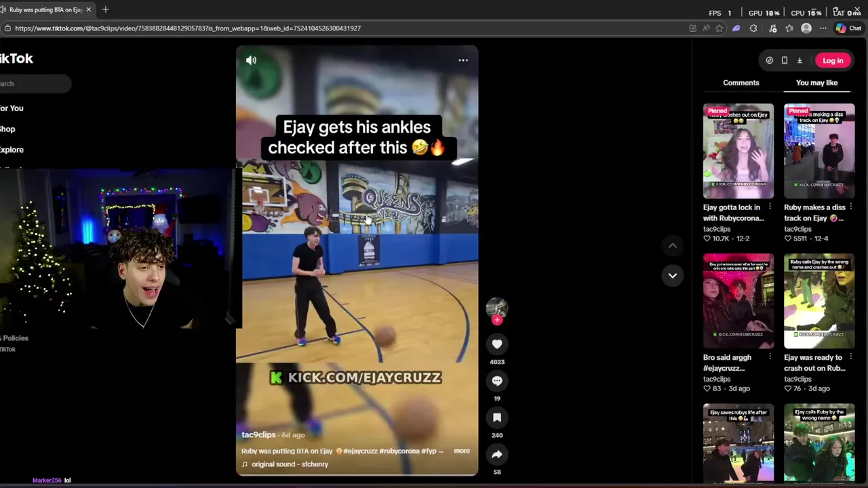Open the 'Ejay gotta lock in with Rubycorona' thumbnail

pos(738,151)
